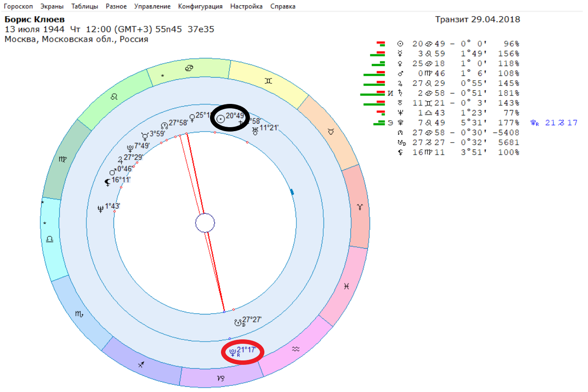Click the Mars symbol in the planet table

400,73
